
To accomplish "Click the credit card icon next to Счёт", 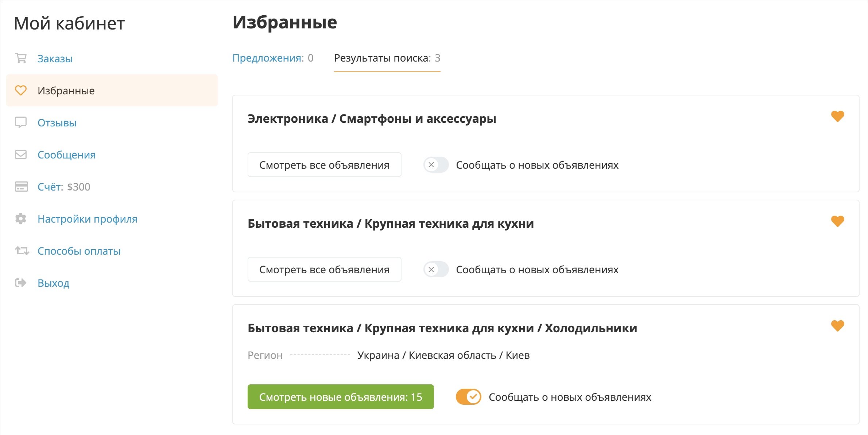I will tap(21, 187).
